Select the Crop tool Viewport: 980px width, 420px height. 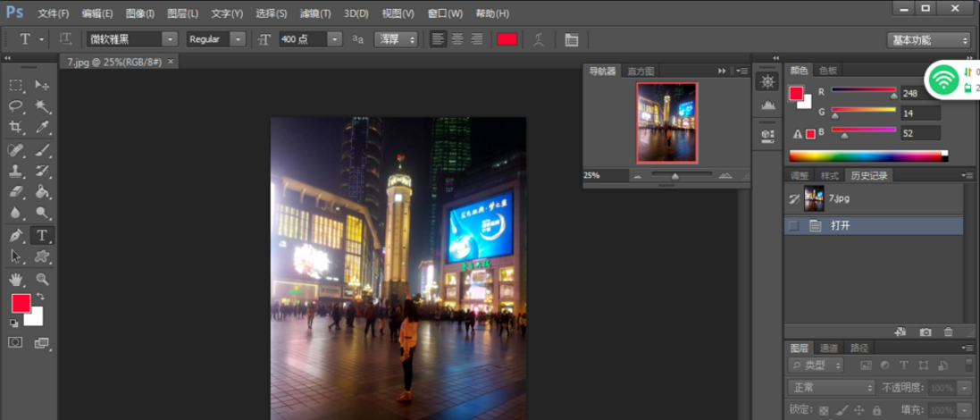(16, 128)
